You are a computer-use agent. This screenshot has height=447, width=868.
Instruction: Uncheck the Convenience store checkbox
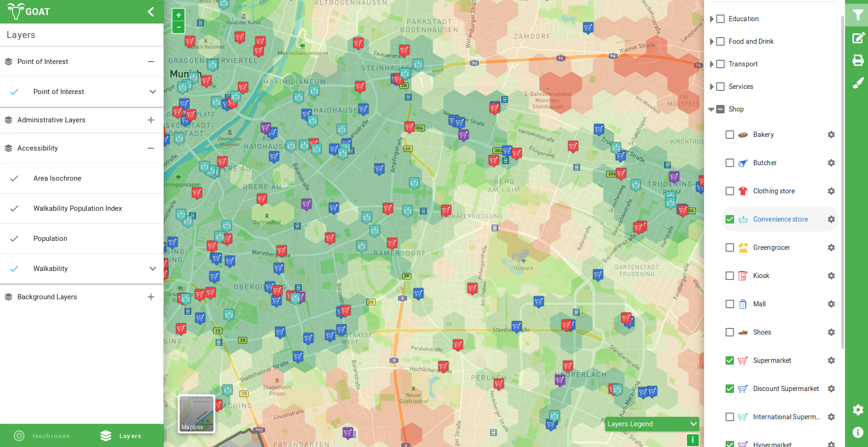pos(730,219)
